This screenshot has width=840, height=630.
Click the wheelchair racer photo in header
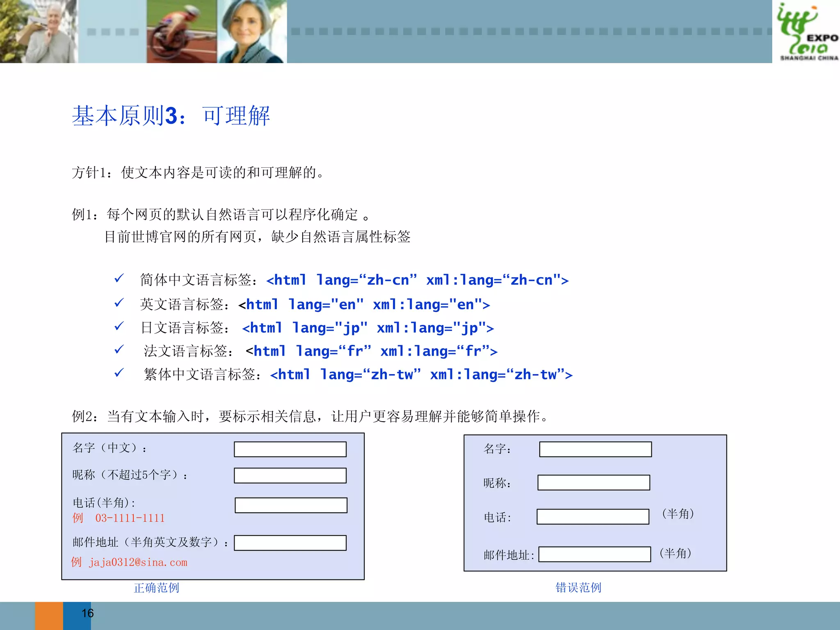pos(182,32)
